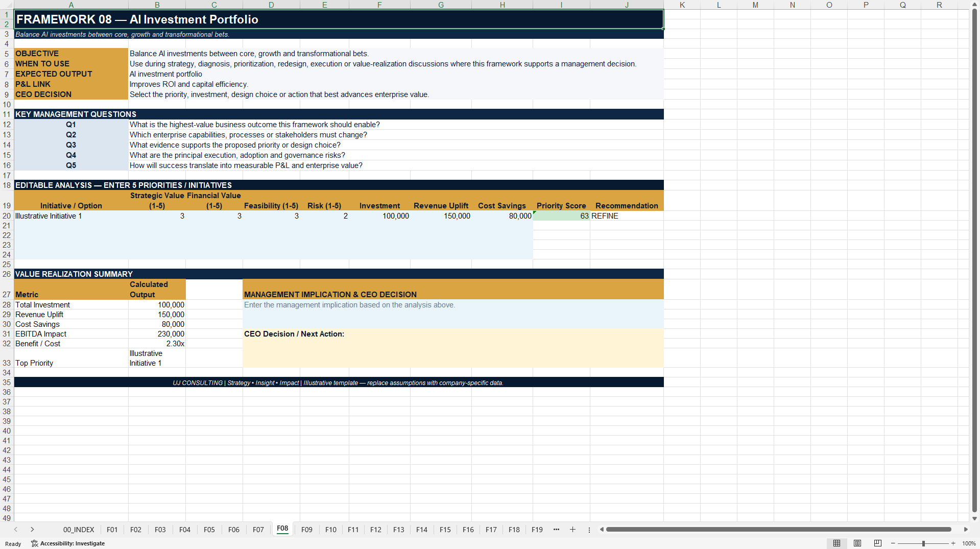Select EBITDA Impact value 230,000
Viewport: 980px width, 549px height.
157,334
